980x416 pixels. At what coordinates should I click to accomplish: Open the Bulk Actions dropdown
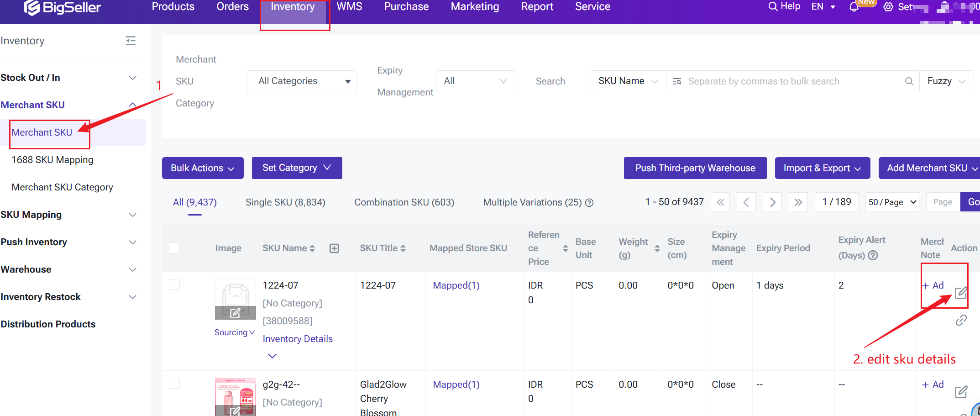coord(202,168)
